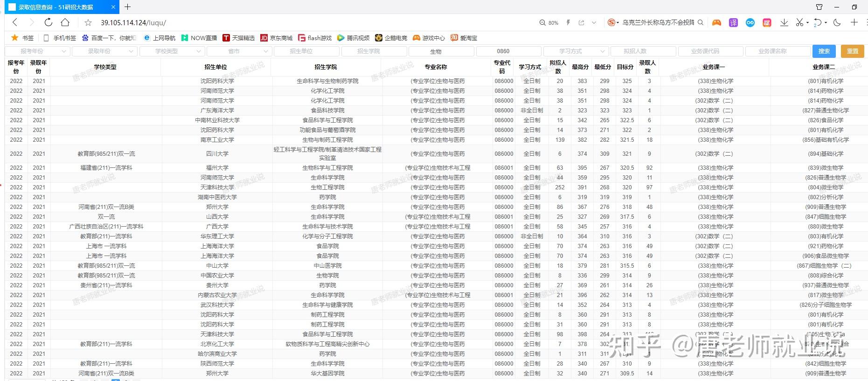Click the blue 搜索 search button
This screenshot has width=868, height=381.
coord(824,51)
